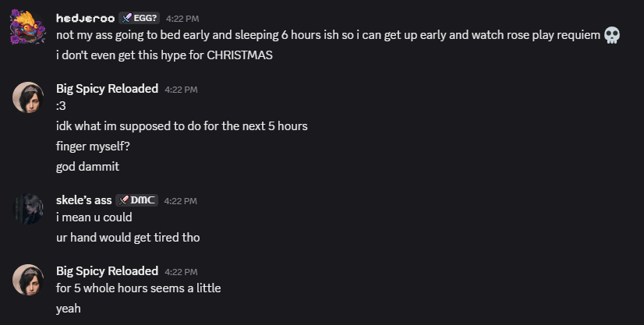Open the hedjeroo username profile
The height and width of the screenshot is (325, 644).
84,18
